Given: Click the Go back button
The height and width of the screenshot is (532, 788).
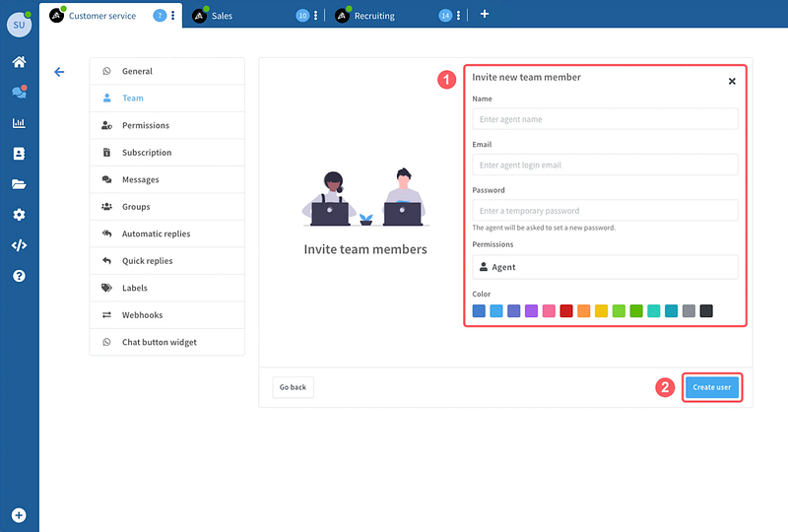Looking at the screenshot, I should click(x=293, y=387).
